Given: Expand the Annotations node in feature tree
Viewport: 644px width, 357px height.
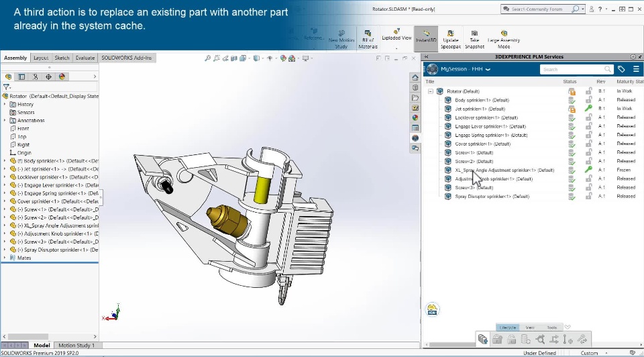Looking at the screenshot, I should click(x=5, y=120).
